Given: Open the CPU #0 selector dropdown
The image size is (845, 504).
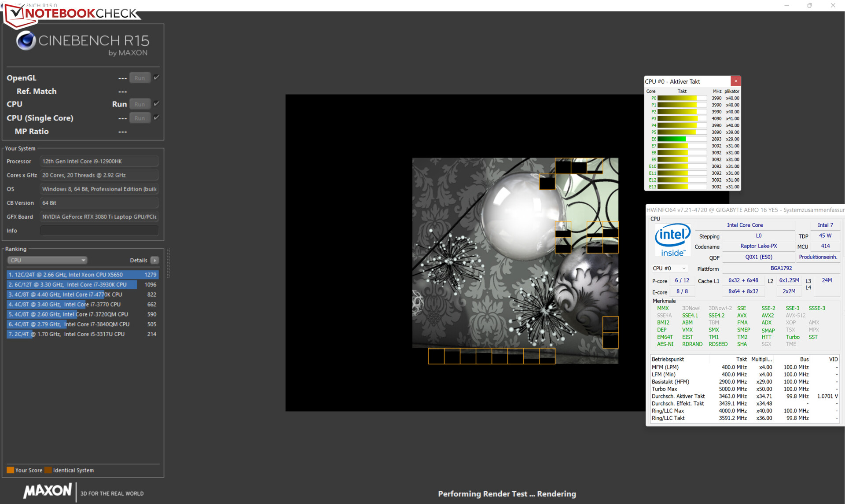Looking at the screenshot, I should point(669,268).
